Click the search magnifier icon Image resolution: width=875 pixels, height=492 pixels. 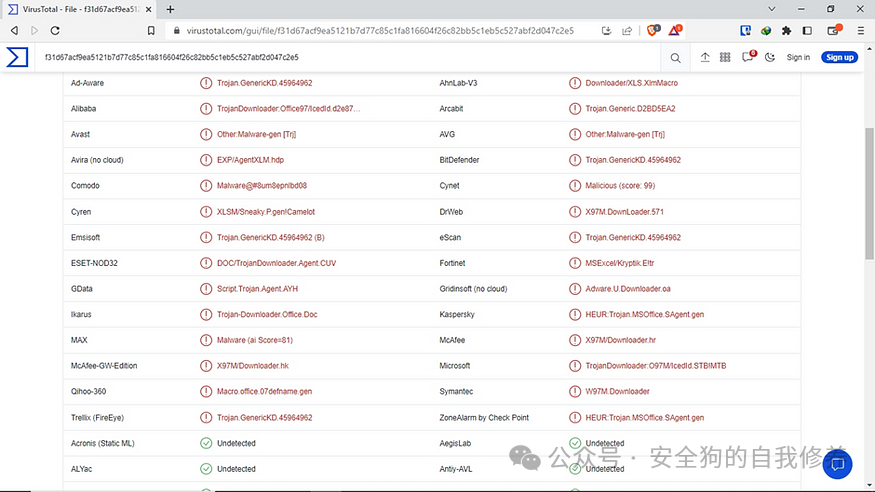point(675,57)
